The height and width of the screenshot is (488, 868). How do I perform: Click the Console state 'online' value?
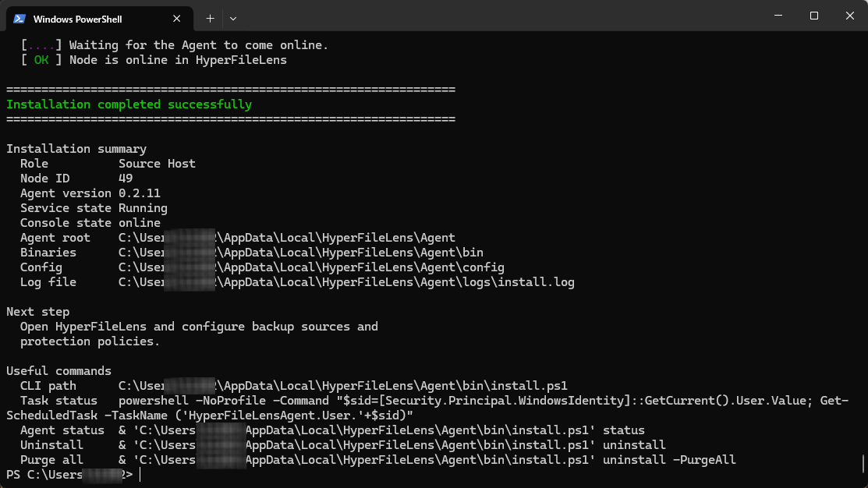[x=140, y=223]
